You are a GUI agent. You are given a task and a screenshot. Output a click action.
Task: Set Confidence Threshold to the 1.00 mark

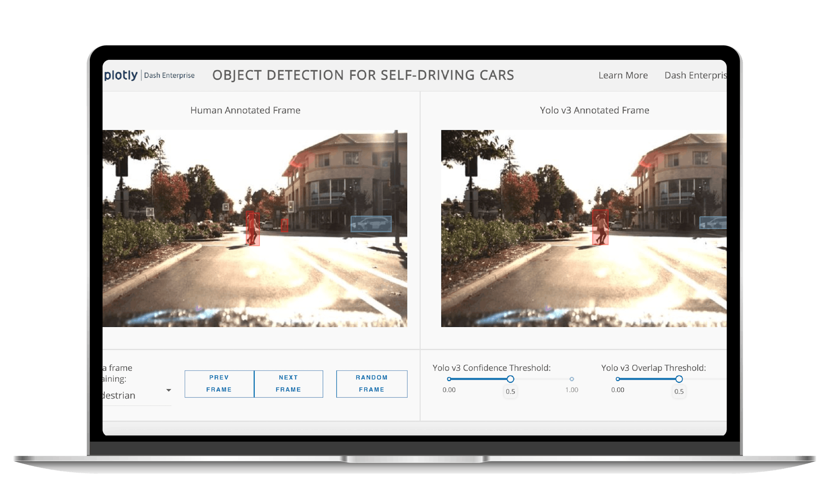[572, 379]
